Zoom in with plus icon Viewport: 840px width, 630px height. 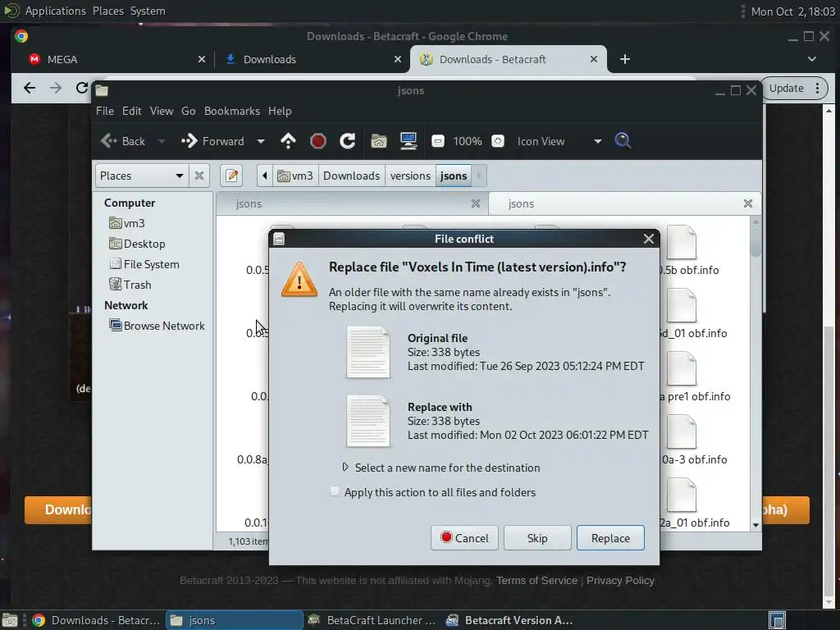498,141
